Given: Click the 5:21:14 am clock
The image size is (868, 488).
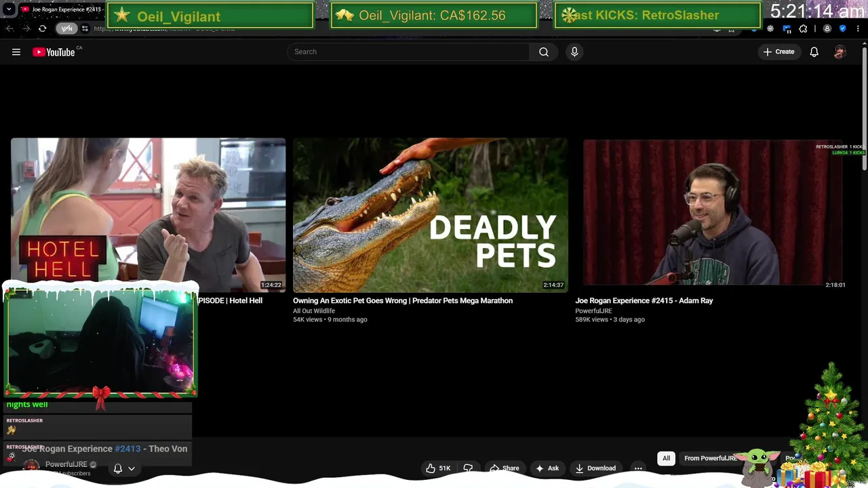Looking at the screenshot, I should pos(817,12).
